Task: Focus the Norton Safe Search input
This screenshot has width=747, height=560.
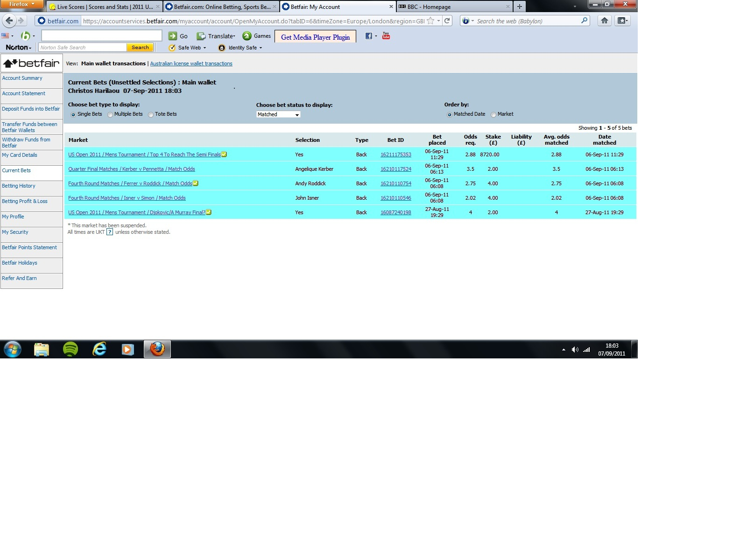Action: (83, 47)
